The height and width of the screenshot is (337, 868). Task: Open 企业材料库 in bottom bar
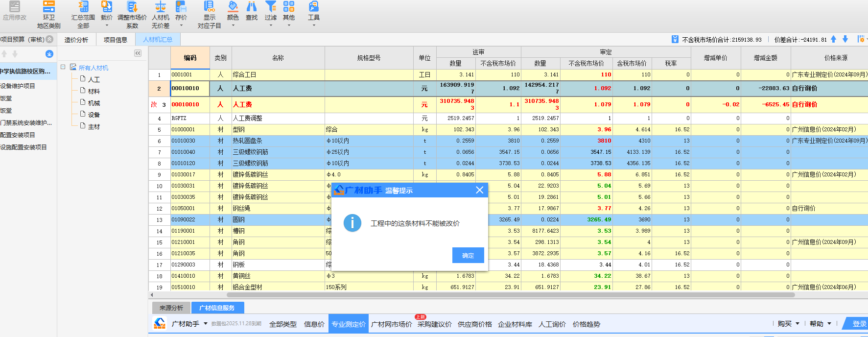click(x=515, y=324)
